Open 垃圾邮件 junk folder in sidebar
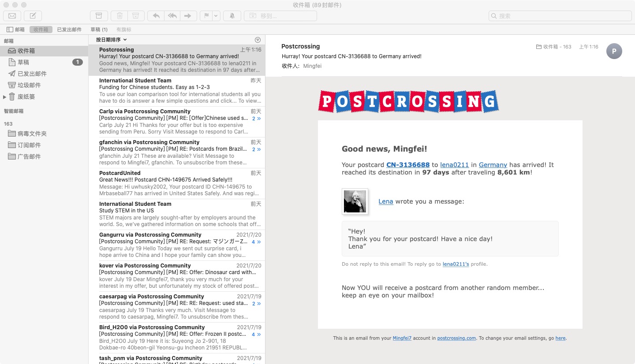Viewport: 635px width, 364px height. coord(44,85)
